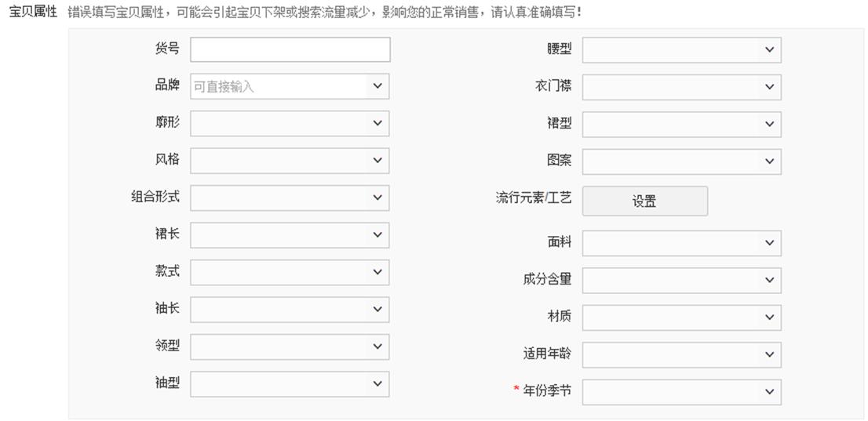Select the 材质 material dropdown

681,318
